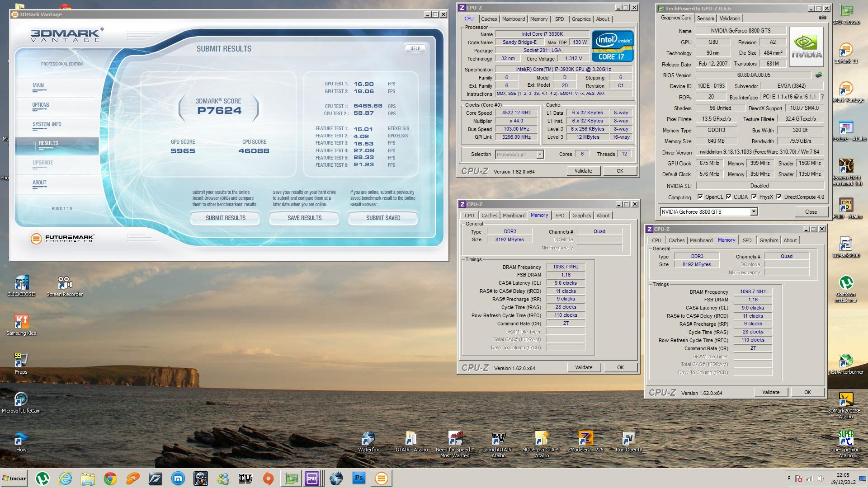Click Validate in top CPU-Z window
Screen dimensions: 868x488
click(583, 171)
